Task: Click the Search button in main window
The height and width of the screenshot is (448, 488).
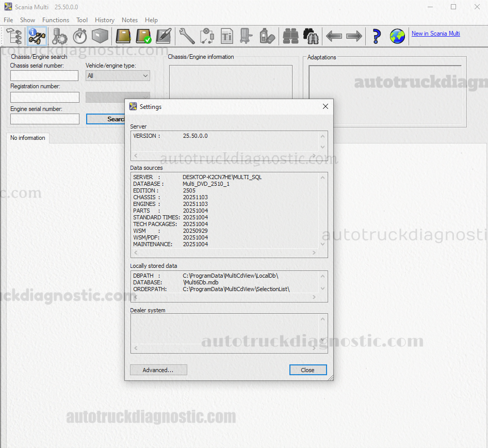Action: coord(106,119)
